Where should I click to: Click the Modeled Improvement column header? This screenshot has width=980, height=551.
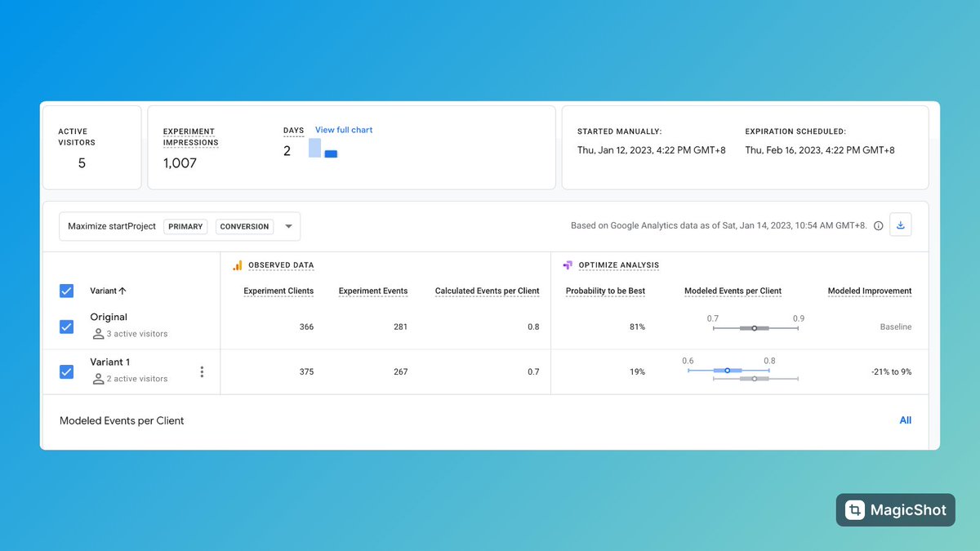870,291
